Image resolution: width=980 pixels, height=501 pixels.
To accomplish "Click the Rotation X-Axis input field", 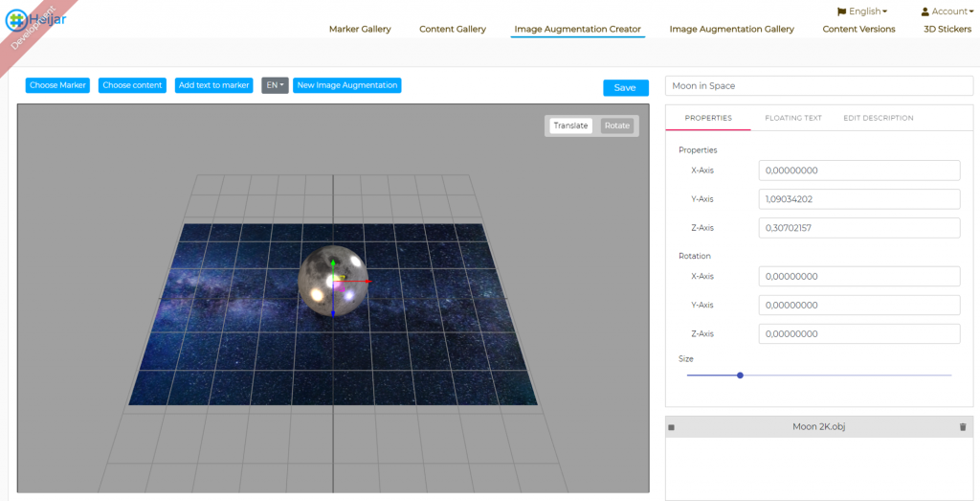I will click(859, 276).
